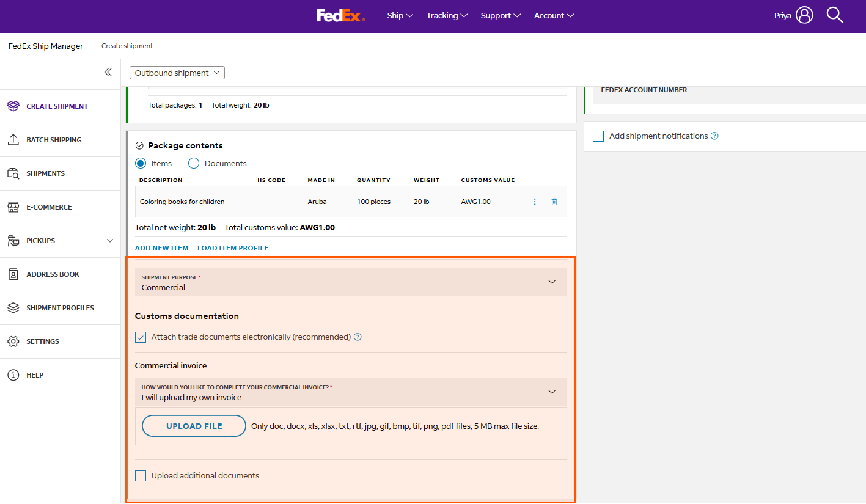Click the Upload File button
866x504 pixels.
point(194,426)
